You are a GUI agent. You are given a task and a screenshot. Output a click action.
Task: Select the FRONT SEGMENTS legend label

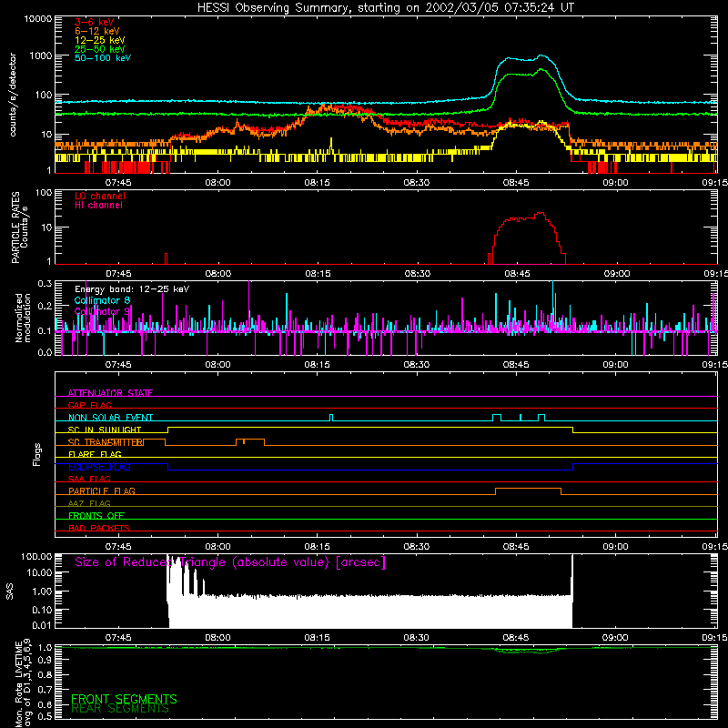124,699
